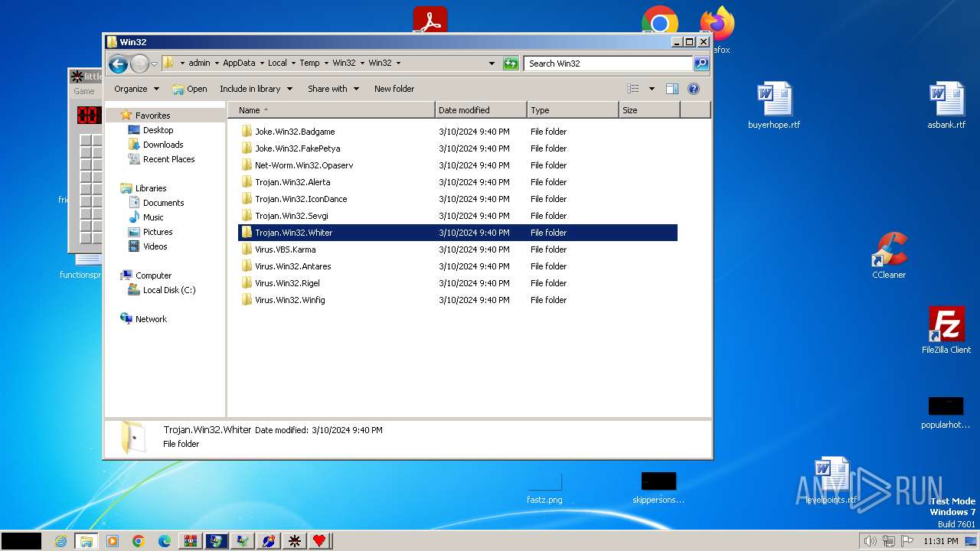Refresh the folder view with the green arrows
The height and width of the screenshot is (551, 980).
(x=511, y=64)
